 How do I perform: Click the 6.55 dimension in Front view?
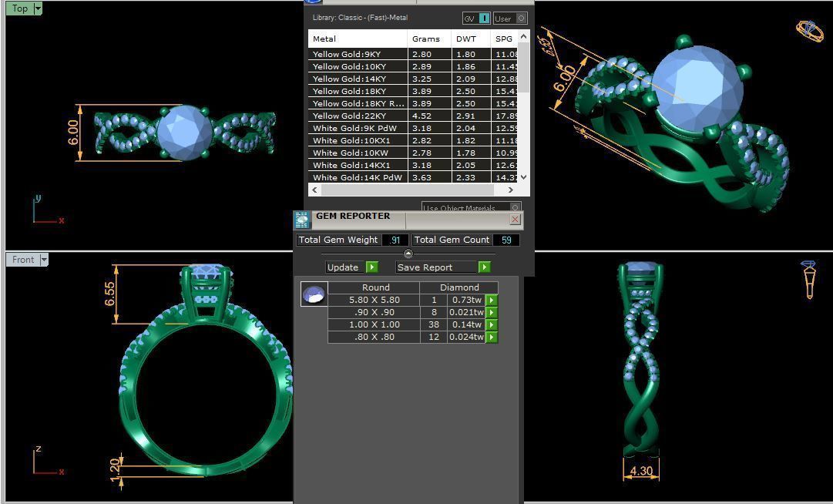point(109,294)
